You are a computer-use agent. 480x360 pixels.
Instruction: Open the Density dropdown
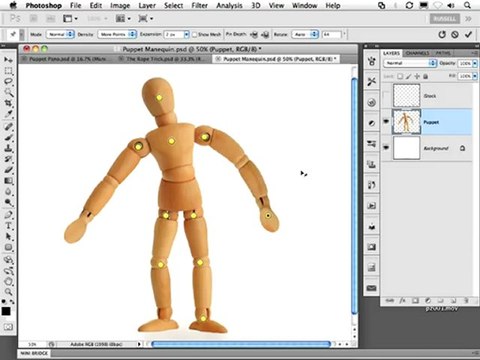pyautogui.click(x=117, y=34)
